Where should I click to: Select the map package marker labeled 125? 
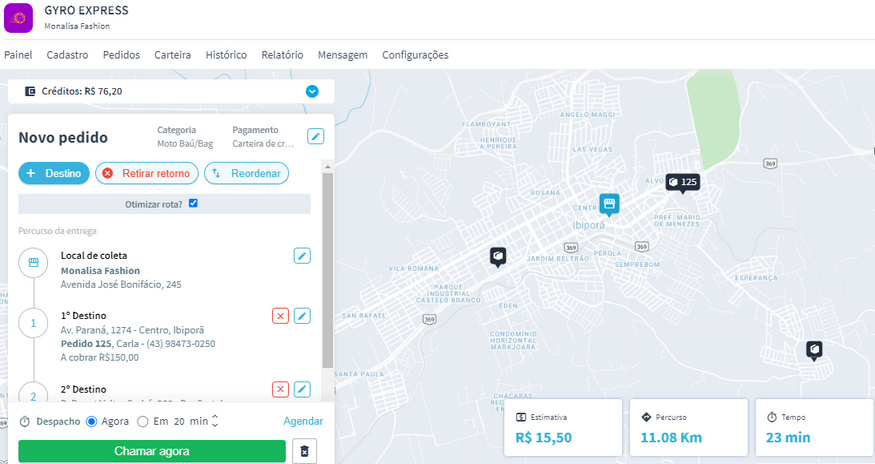click(683, 182)
